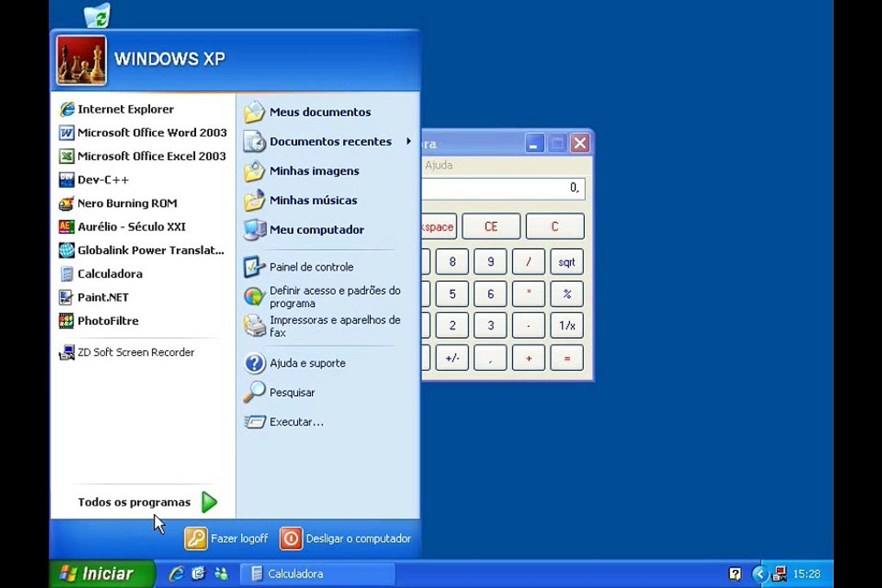
Task: Launch Microsoft Office Word 2003
Action: tap(143, 133)
